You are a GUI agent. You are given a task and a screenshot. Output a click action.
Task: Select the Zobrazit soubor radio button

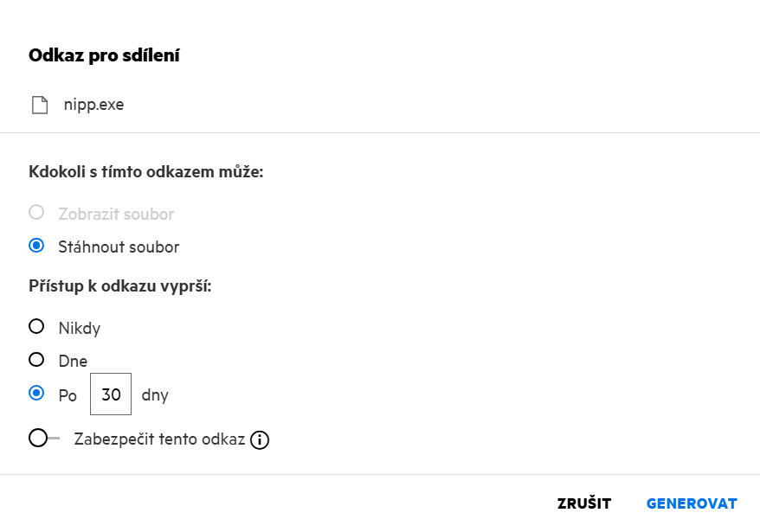click(x=36, y=212)
